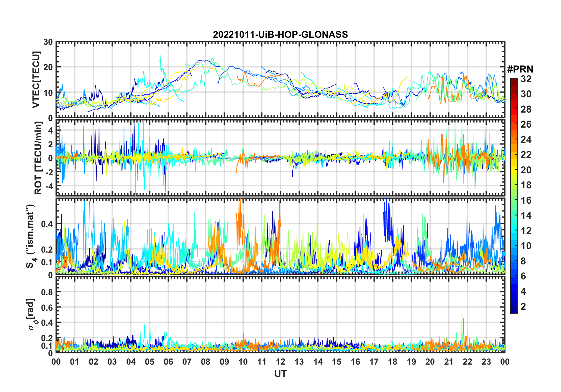Click the S4 ("ism.mat") axis label
Screen dimensions: 561x392
31,236
